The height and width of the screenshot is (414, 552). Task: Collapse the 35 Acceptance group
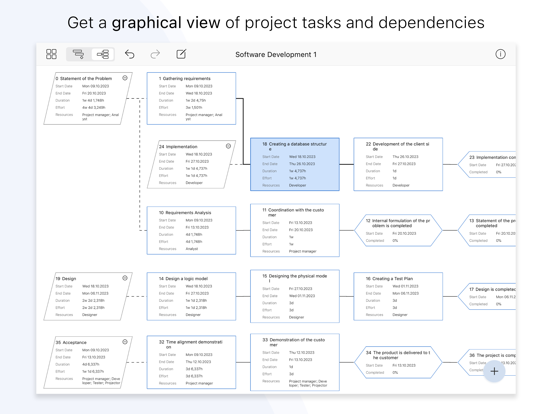coord(125,342)
